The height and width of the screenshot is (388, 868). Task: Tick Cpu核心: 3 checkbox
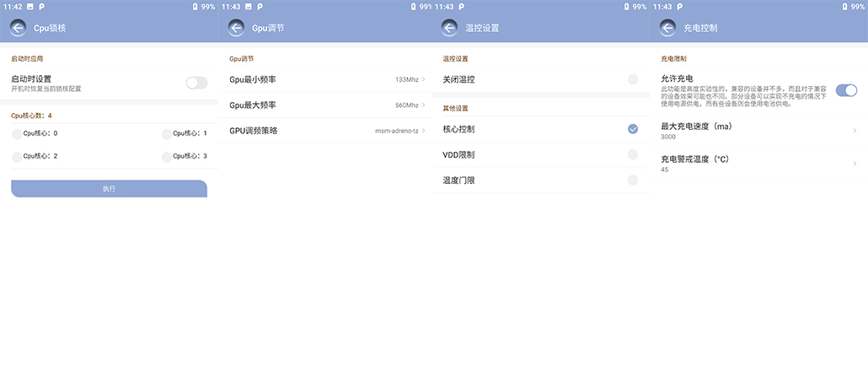point(167,156)
